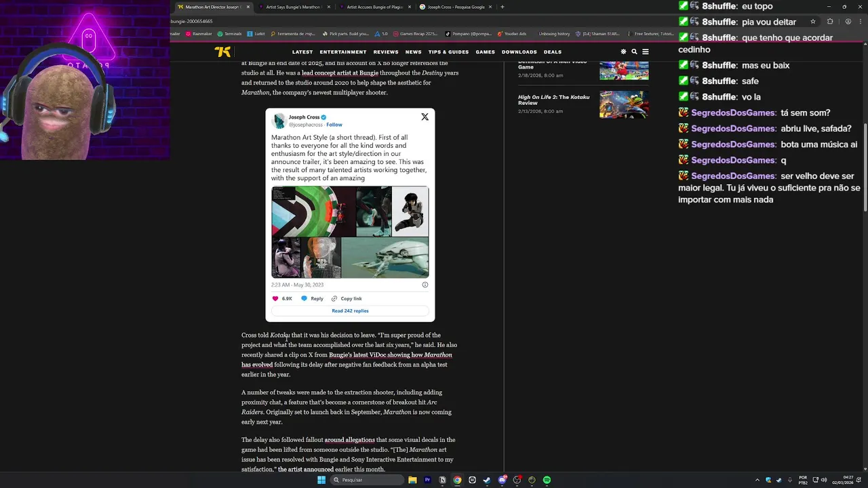
Task: Switch to Joseph Cross Pesquisa Google tab
Action: [x=456, y=7]
